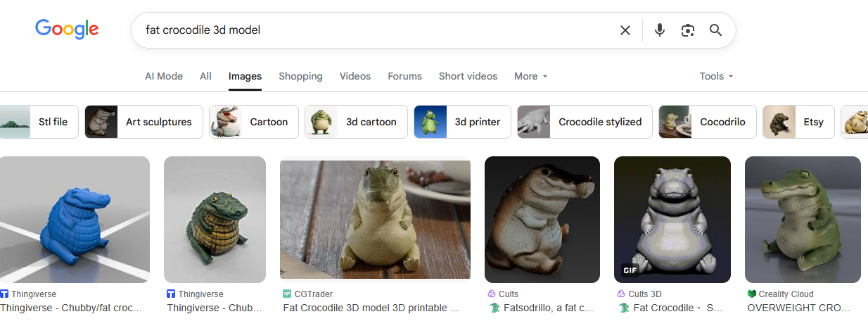
Task: Open CGTrader Fat Crocodile 3D model link
Action: click(371, 308)
